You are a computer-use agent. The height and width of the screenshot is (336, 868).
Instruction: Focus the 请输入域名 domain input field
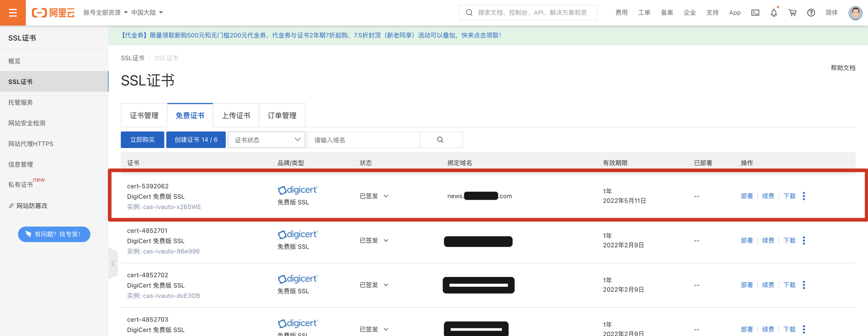[x=364, y=140]
